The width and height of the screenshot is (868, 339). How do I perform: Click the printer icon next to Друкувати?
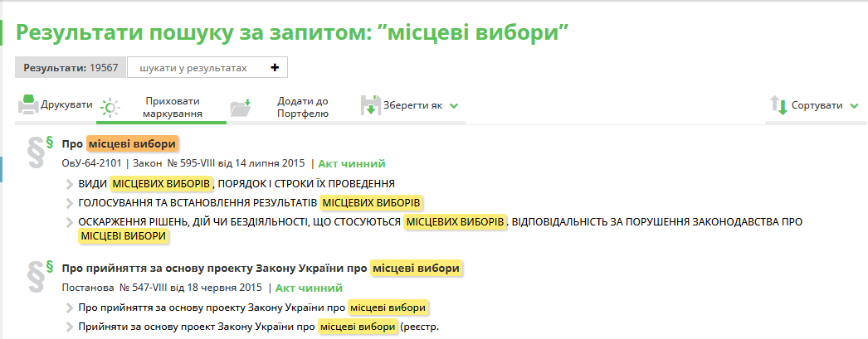[x=28, y=105]
